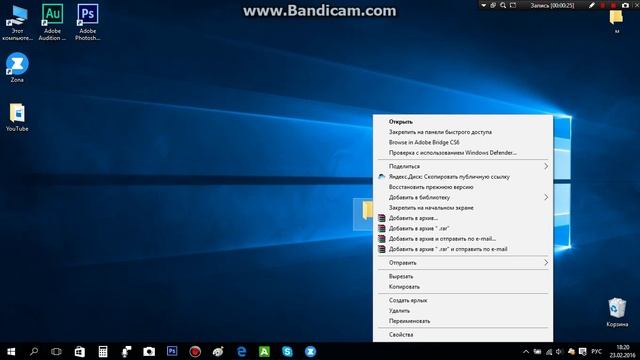640x360 pixels.
Task: Select Добавить в архив ".rar" entry
Action: pyautogui.click(x=463, y=229)
